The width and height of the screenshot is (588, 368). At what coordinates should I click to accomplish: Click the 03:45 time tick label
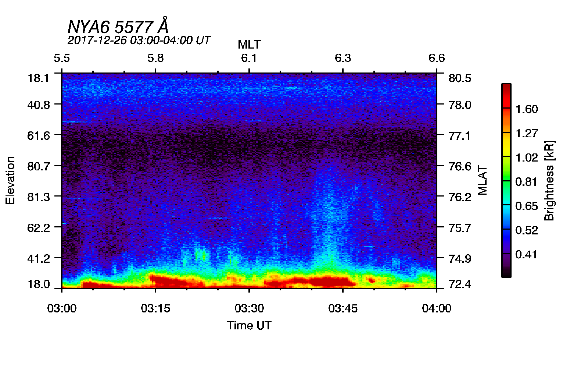pyautogui.click(x=343, y=308)
